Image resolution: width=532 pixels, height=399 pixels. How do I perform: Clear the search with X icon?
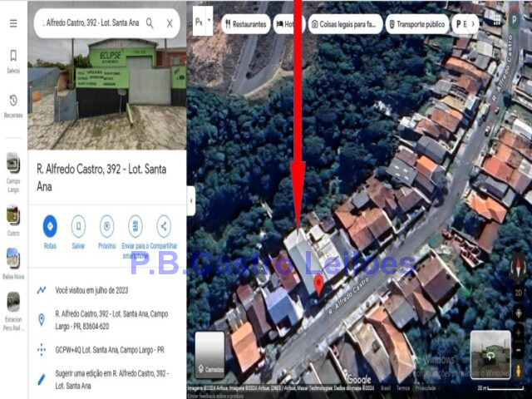click(170, 23)
